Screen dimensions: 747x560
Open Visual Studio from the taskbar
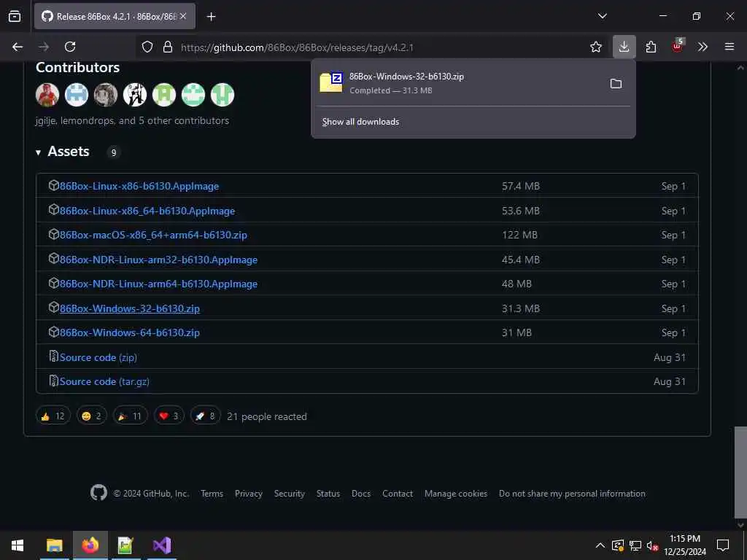click(161, 545)
